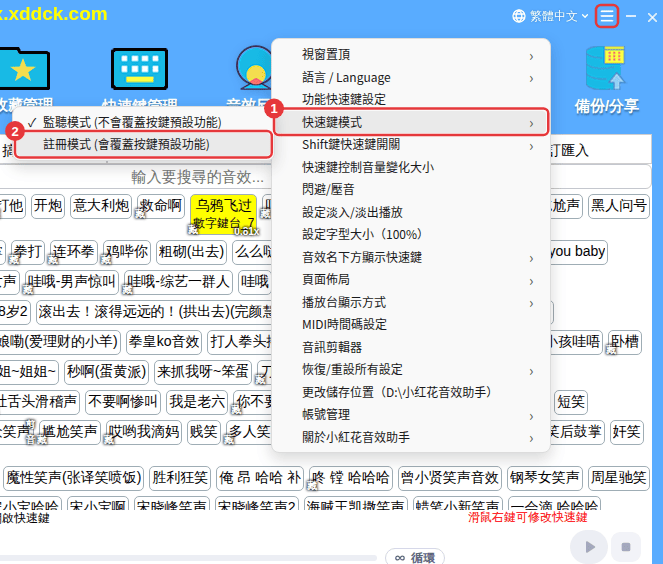The width and height of the screenshot is (663, 564).
Task: Click the playback progress bar
Action: [188, 558]
